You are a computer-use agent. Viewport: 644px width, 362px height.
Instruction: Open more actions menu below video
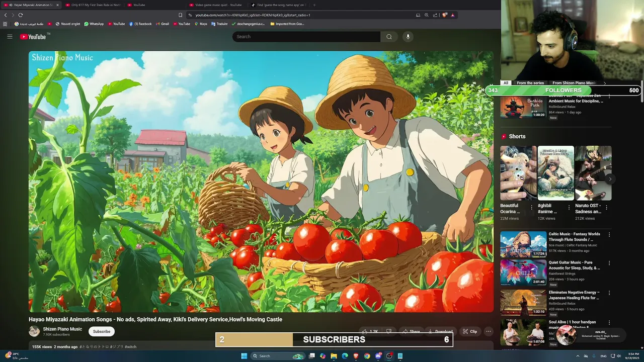tap(489, 331)
